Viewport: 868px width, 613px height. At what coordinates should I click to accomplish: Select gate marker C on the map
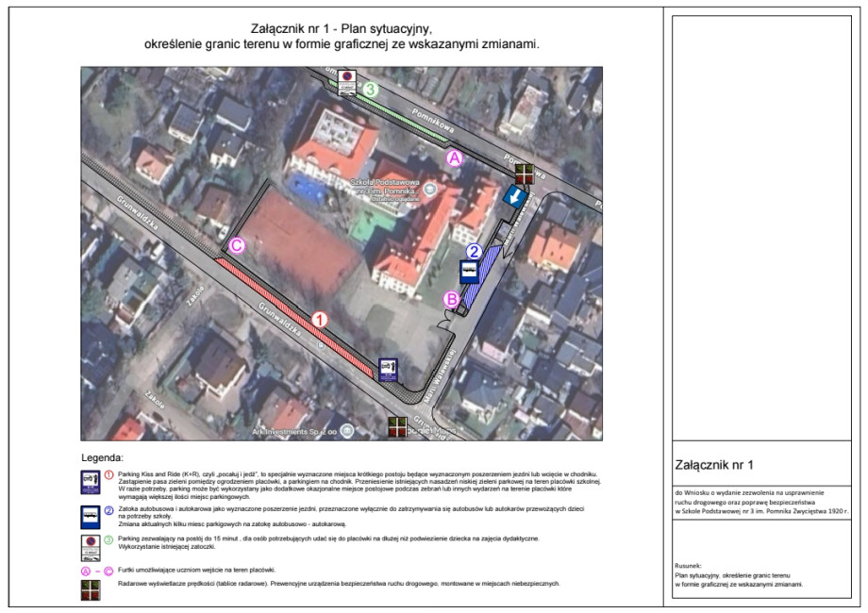tap(235, 245)
